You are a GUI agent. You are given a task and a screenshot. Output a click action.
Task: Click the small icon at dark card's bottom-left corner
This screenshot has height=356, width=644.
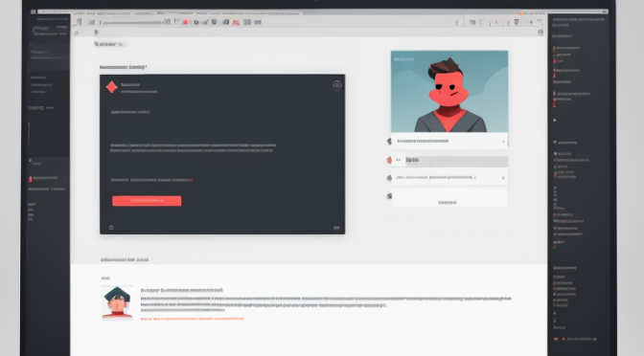click(x=111, y=228)
